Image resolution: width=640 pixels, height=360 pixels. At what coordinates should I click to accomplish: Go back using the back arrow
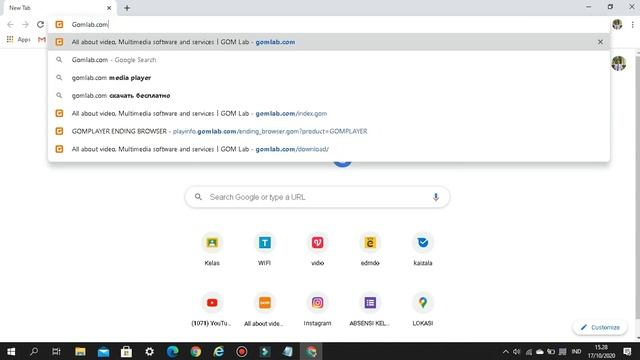(x=10, y=24)
